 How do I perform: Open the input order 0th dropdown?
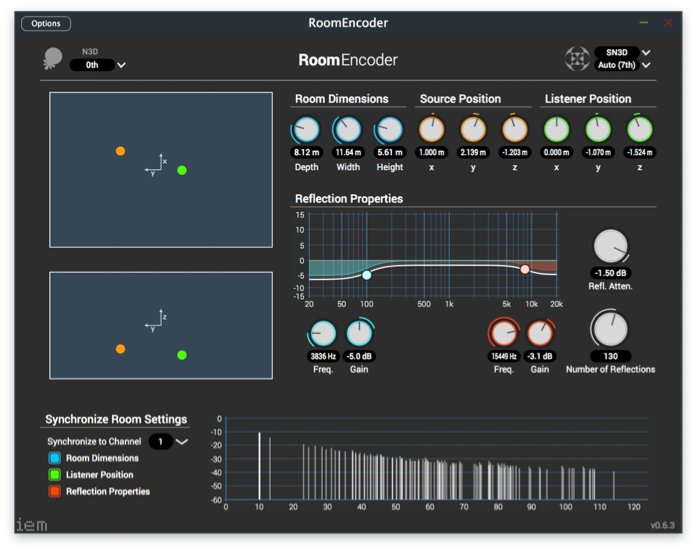tap(99, 65)
